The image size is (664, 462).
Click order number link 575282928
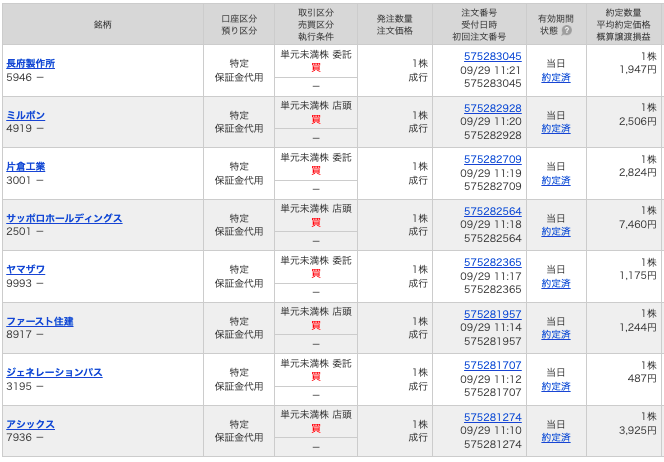click(493, 108)
